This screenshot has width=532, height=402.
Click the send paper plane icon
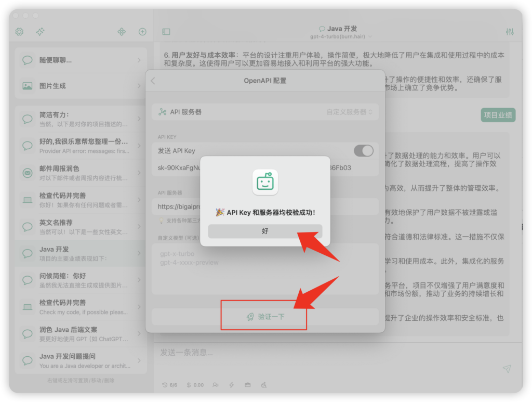pos(507,369)
